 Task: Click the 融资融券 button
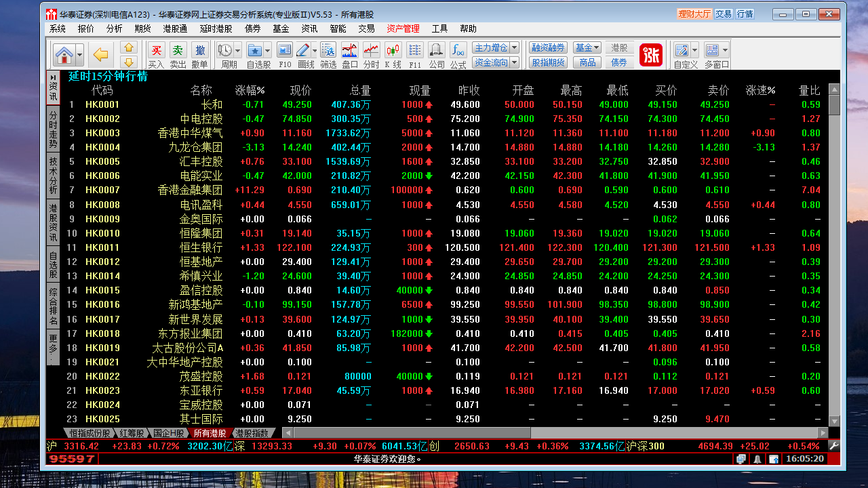click(548, 48)
